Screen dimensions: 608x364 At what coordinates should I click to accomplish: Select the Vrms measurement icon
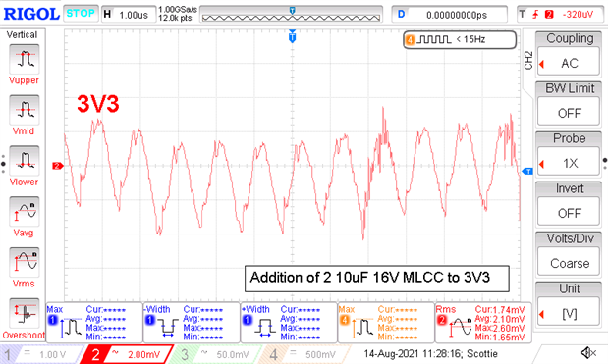(x=24, y=262)
